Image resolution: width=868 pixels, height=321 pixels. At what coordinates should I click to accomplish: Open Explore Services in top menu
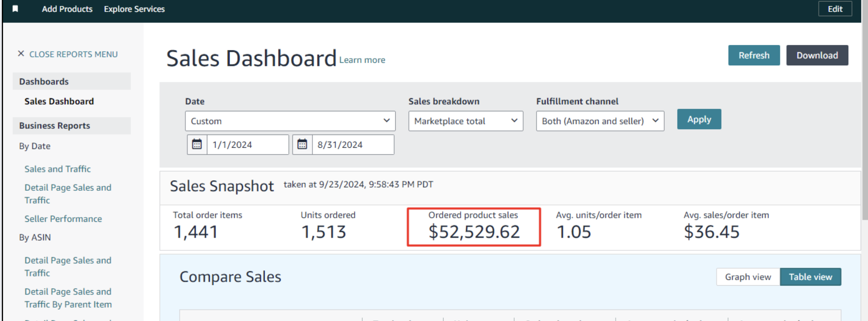[x=134, y=9]
